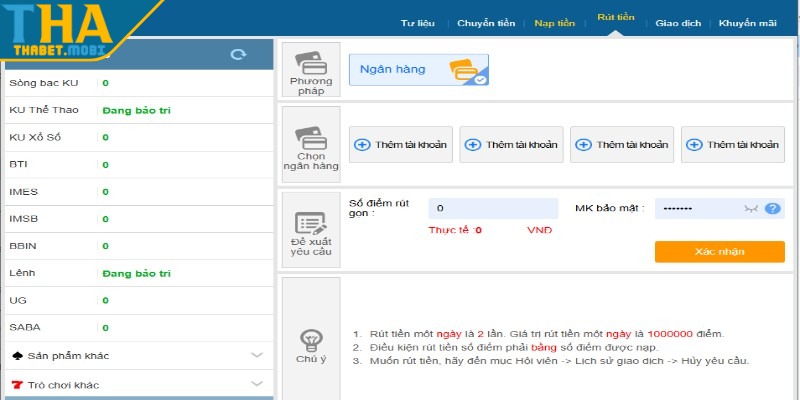Click the Phương pháp card icon
Viewport: 800px width, 400px height.
(x=311, y=62)
